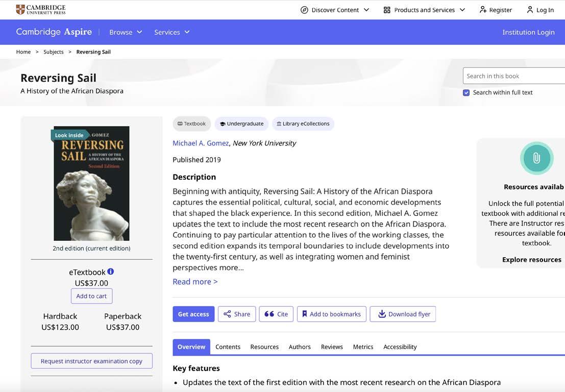
Task: Click the Get access button
Action: pyautogui.click(x=193, y=314)
